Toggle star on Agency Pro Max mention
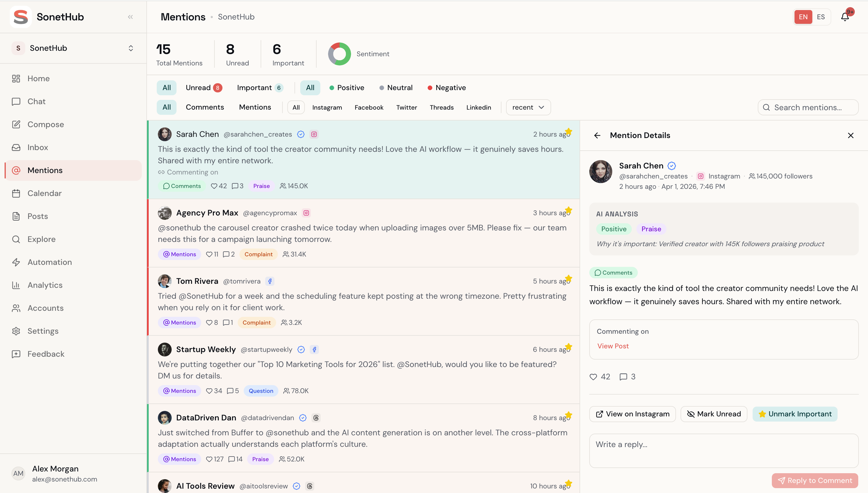 569,210
